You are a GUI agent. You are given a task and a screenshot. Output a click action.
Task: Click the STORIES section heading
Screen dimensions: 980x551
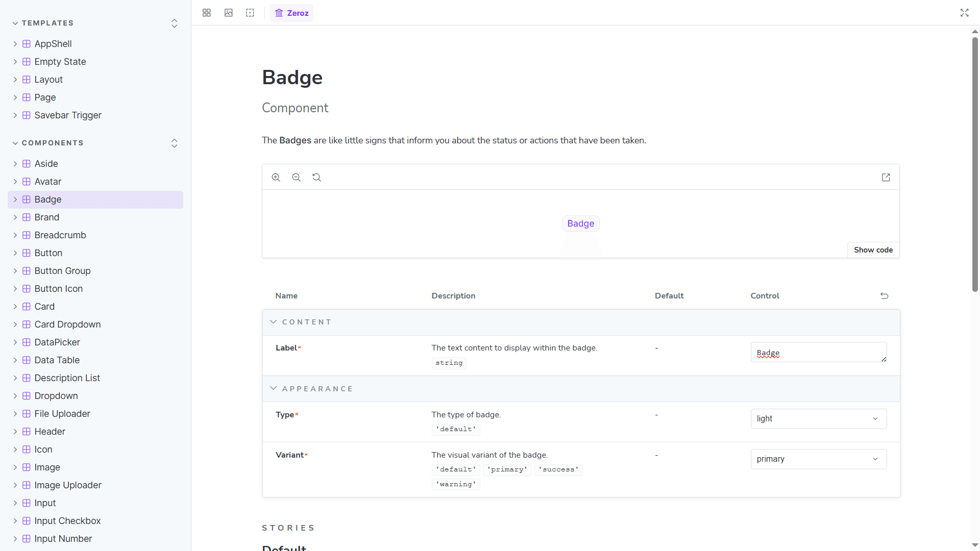tap(288, 528)
